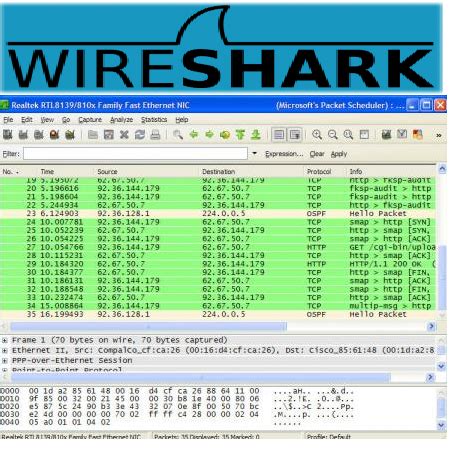Click the Expression... button
This screenshot has width=451, height=455.
(284, 154)
